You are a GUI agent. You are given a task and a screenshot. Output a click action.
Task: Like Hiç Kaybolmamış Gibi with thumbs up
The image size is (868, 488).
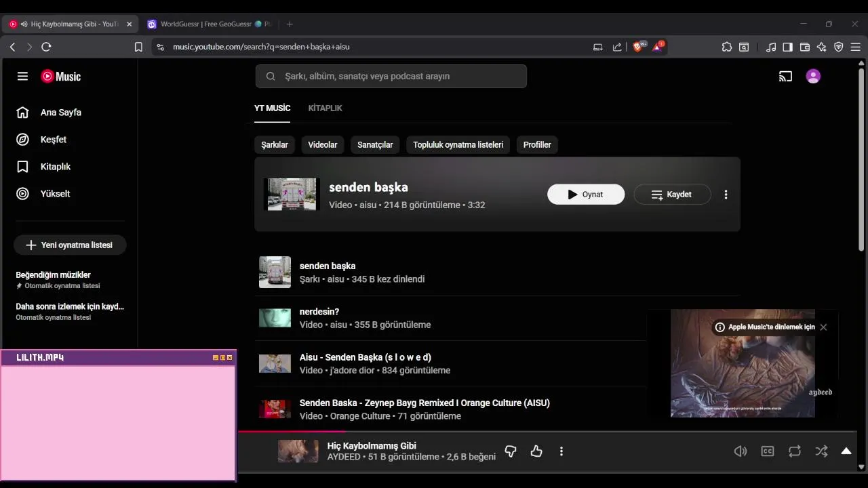click(x=536, y=451)
